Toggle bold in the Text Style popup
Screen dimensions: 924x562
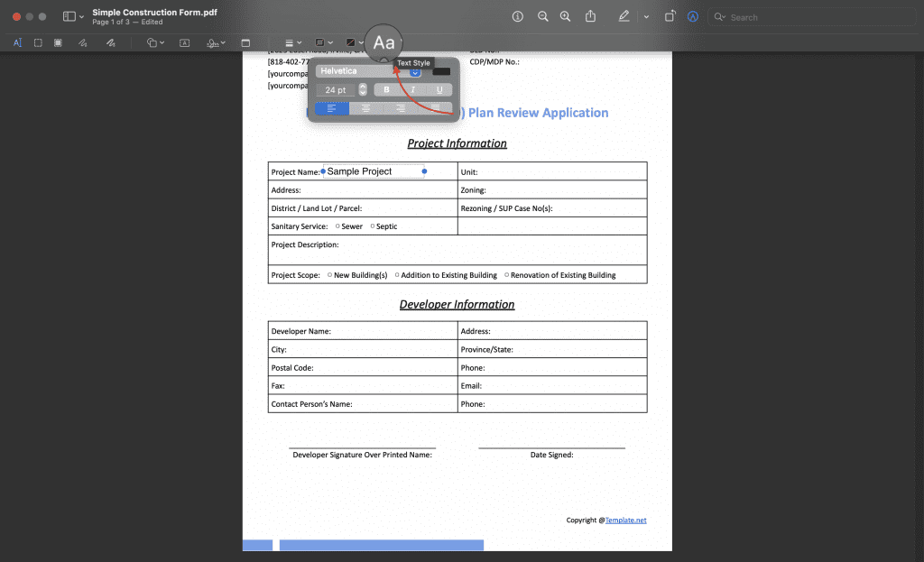pyautogui.click(x=386, y=89)
